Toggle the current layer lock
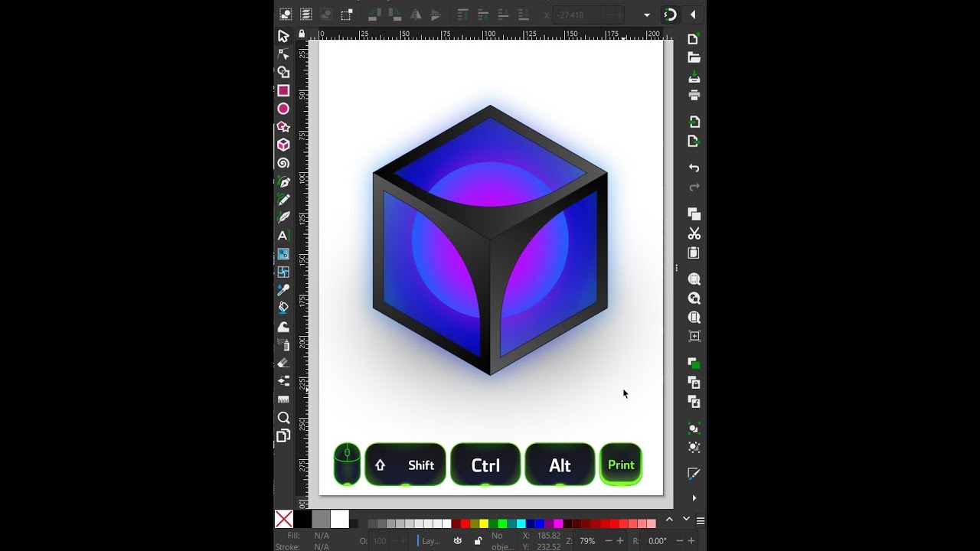The height and width of the screenshot is (551, 980). point(478,541)
